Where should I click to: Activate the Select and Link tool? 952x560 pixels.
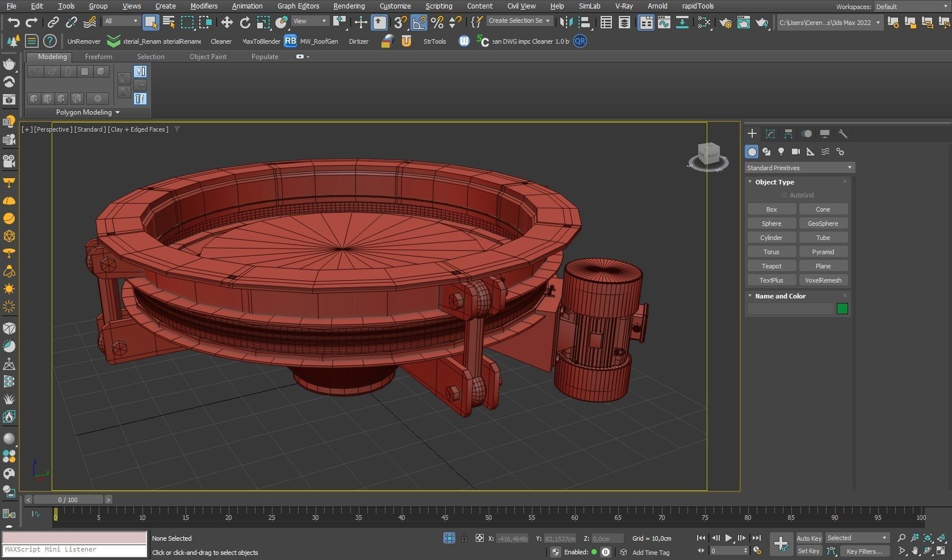[x=53, y=22]
